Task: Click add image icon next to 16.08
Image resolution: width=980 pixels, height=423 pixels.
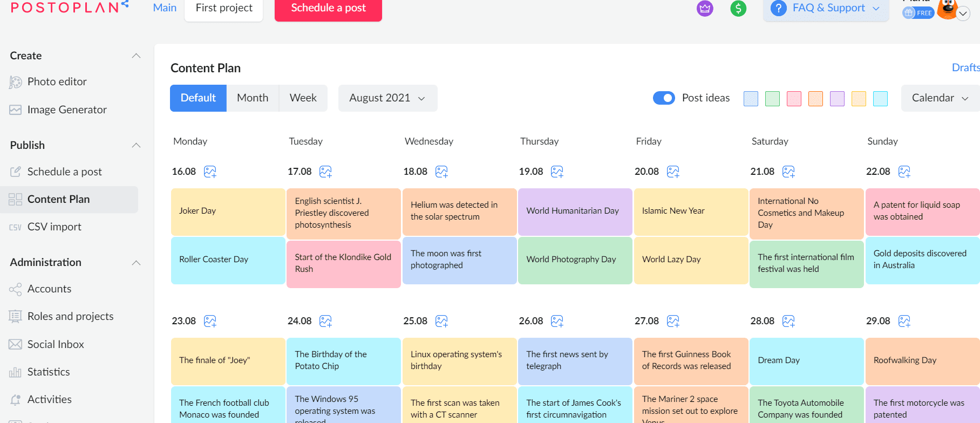Action: click(210, 172)
